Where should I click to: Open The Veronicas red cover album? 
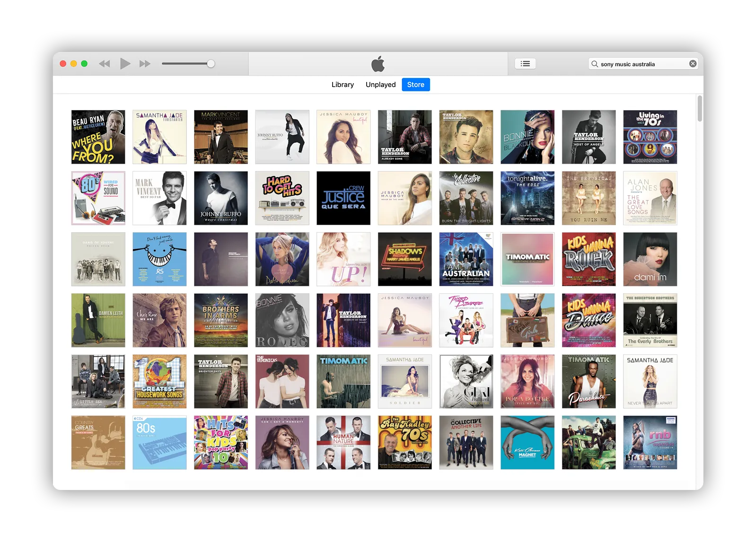click(282, 381)
